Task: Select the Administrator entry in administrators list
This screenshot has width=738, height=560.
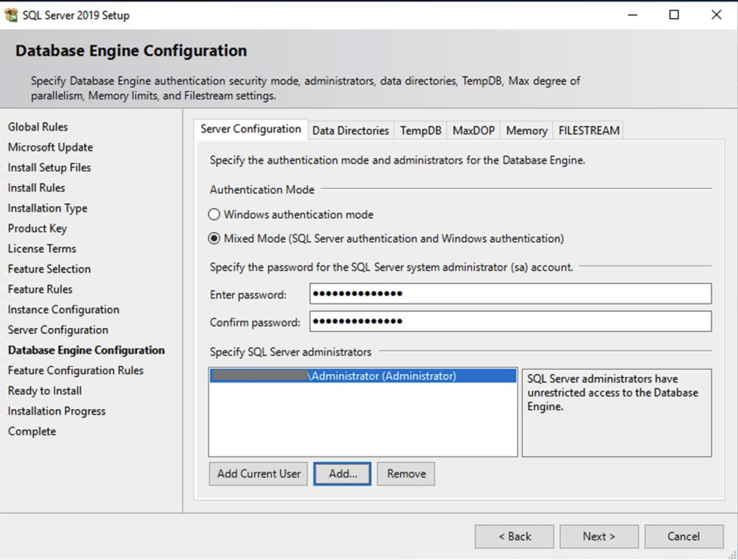Action: tap(363, 376)
